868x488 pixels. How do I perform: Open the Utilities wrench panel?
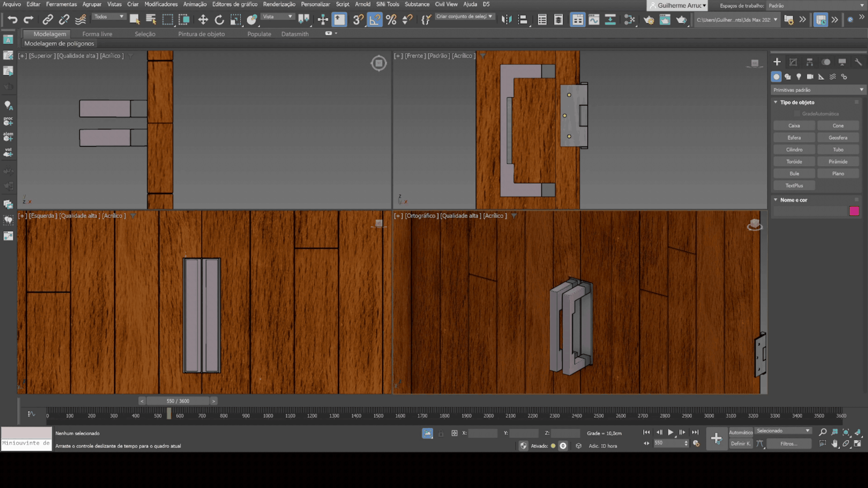click(x=858, y=62)
